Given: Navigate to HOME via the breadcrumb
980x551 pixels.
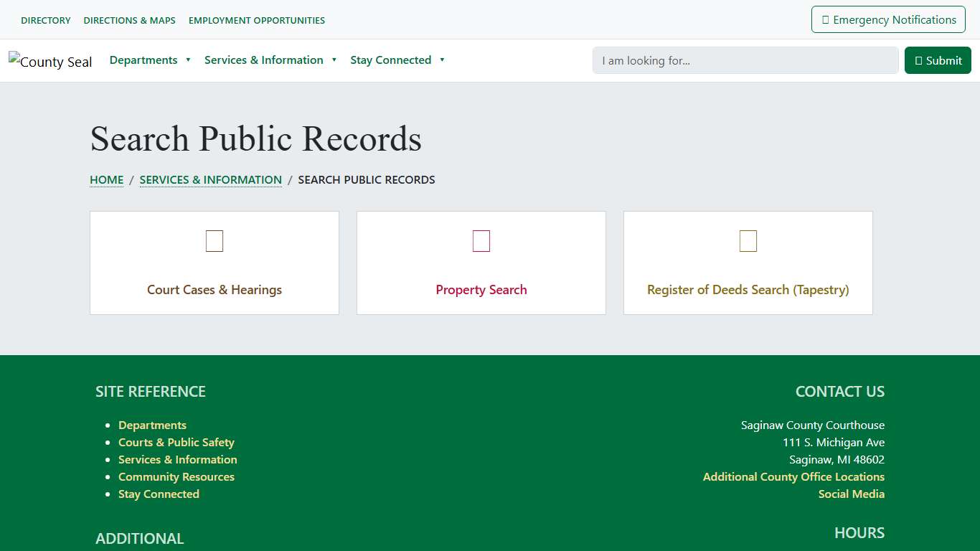Looking at the screenshot, I should tap(106, 179).
